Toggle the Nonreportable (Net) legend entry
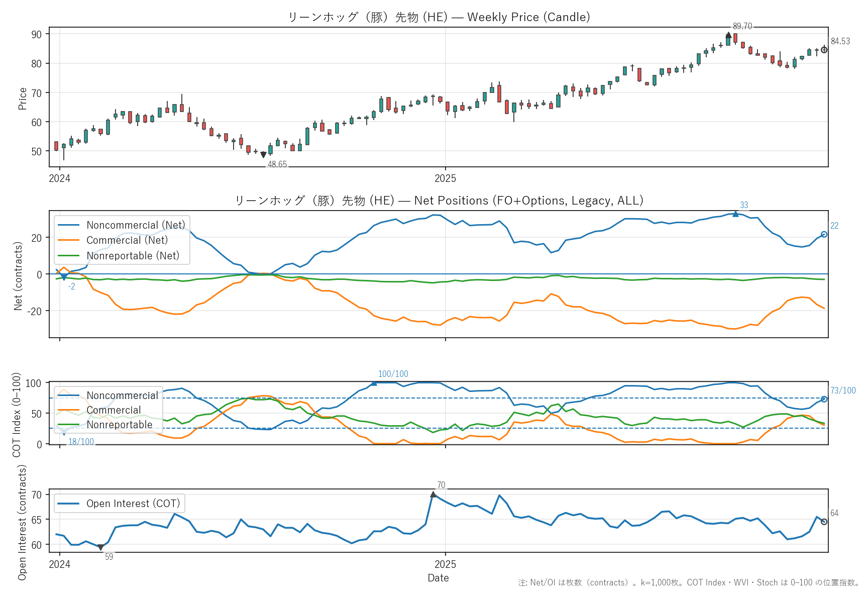The image size is (868, 593). pyautogui.click(x=133, y=256)
